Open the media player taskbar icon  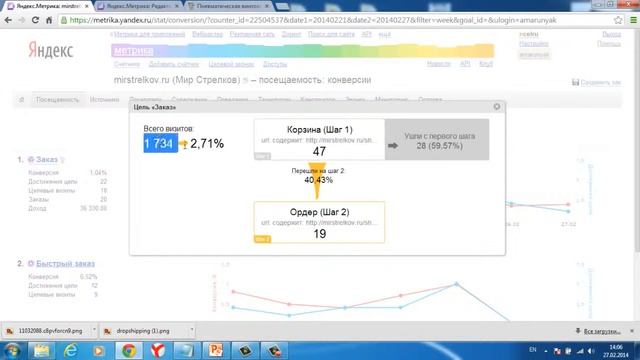click(x=99, y=351)
